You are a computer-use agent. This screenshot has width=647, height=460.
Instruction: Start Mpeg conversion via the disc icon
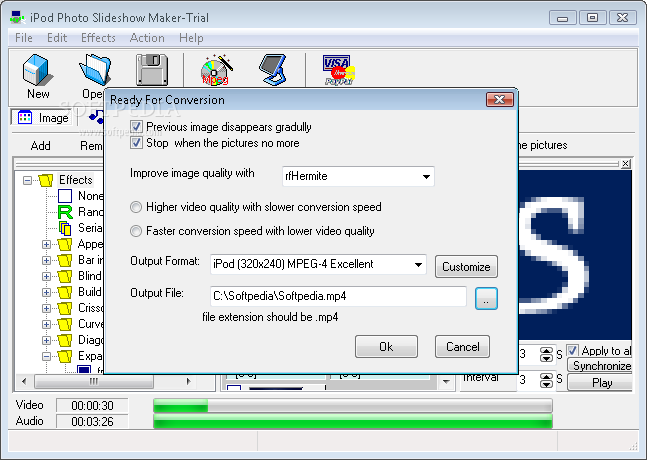point(216,69)
